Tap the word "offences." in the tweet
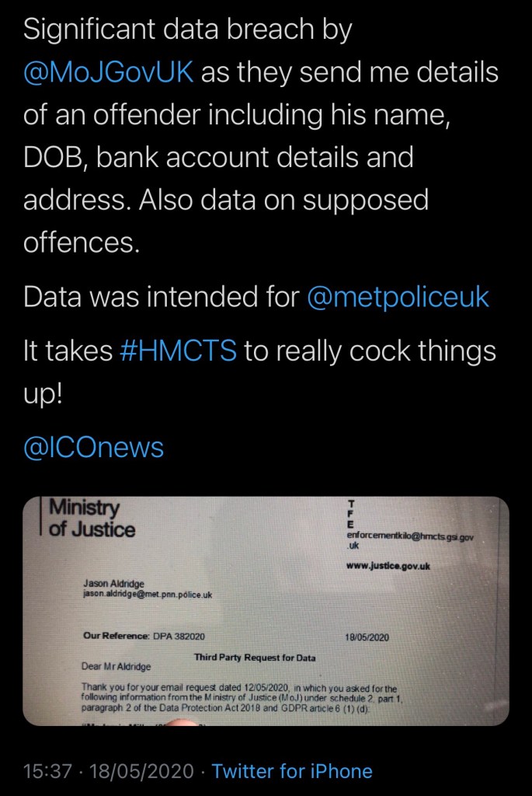The image size is (532, 796). pyautogui.click(x=82, y=243)
